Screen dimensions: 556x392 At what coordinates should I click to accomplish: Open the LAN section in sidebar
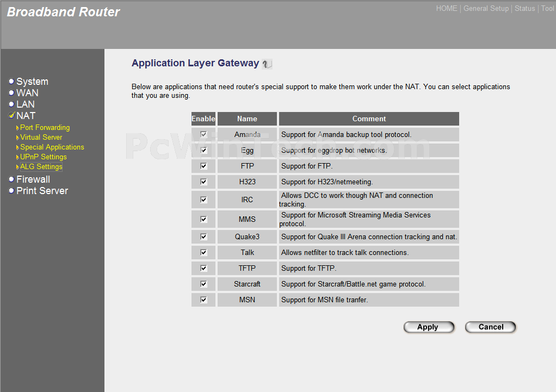[26, 104]
